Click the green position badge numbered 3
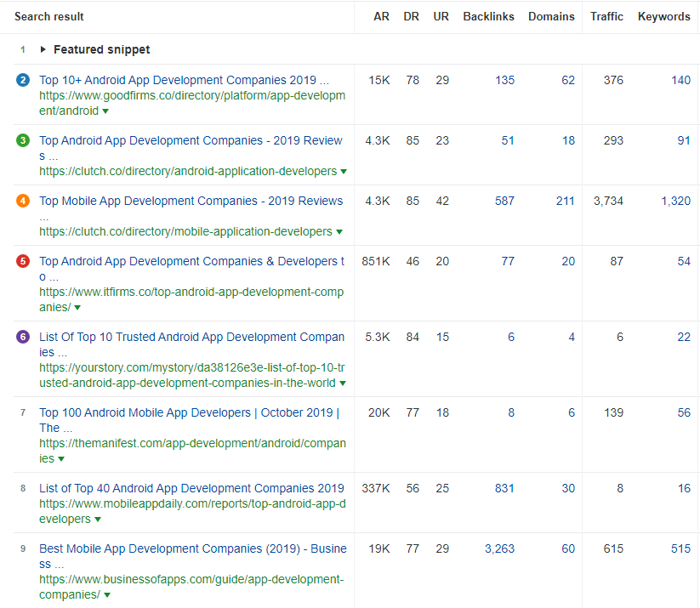 coord(21,140)
